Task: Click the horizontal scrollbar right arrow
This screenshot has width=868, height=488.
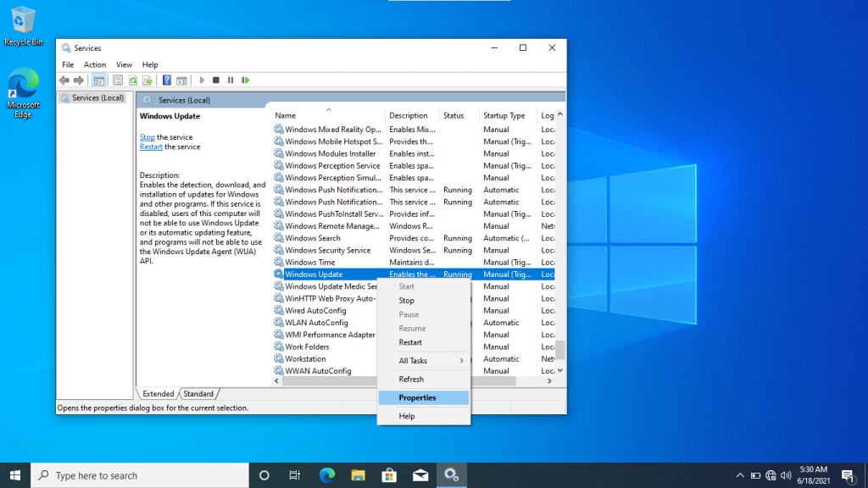Action: pyautogui.click(x=549, y=381)
